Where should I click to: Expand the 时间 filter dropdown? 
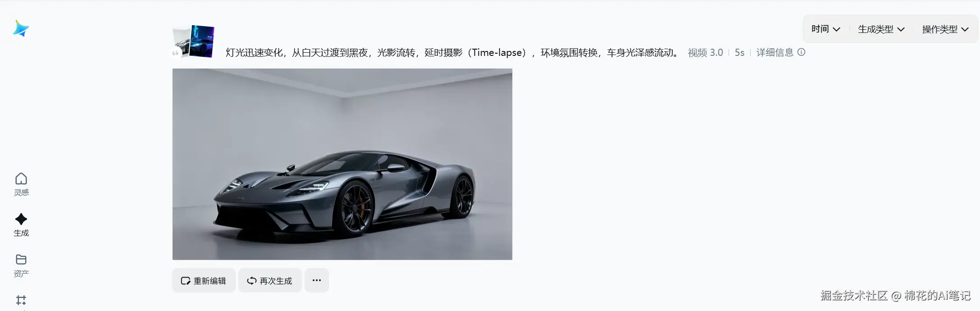(x=825, y=29)
